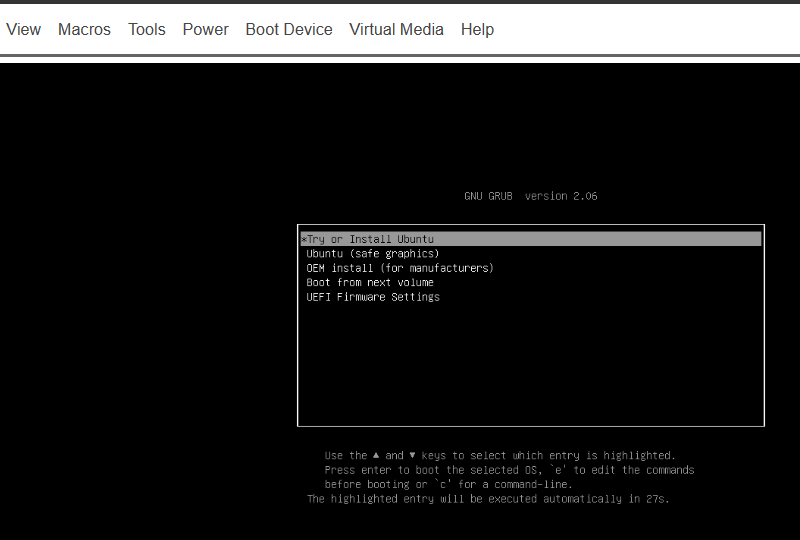Open the View menu
Image resolution: width=800 pixels, height=540 pixels.
coord(23,29)
